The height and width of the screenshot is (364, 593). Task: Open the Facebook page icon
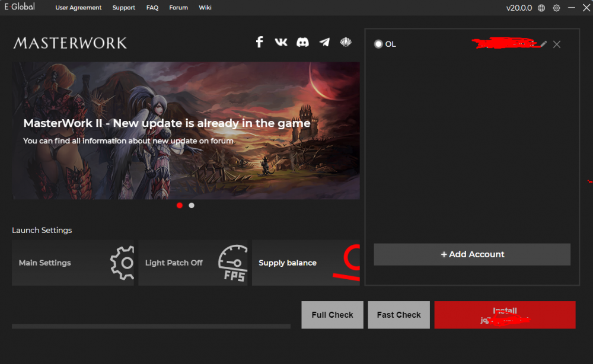(x=259, y=42)
